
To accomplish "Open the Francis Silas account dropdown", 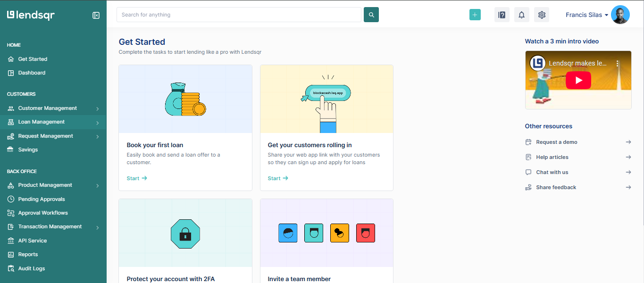I will tap(586, 15).
